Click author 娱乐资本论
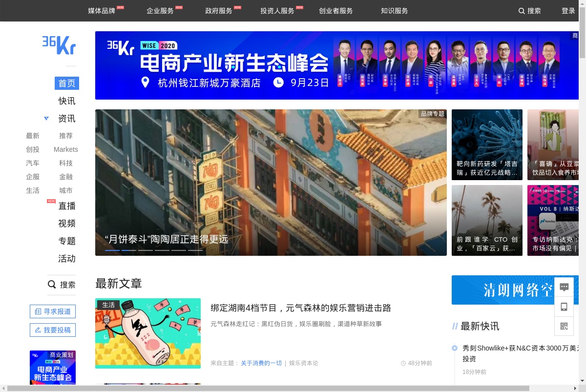 [x=304, y=363]
